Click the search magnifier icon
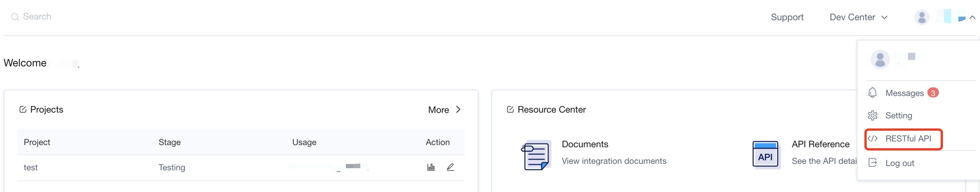 (15, 17)
